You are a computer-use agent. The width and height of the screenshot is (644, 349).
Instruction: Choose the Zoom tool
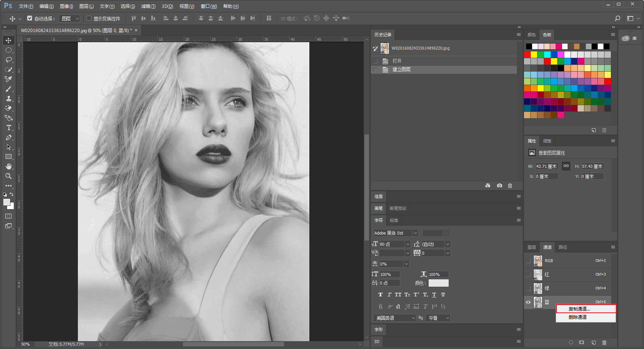click(x=9, y=176)
